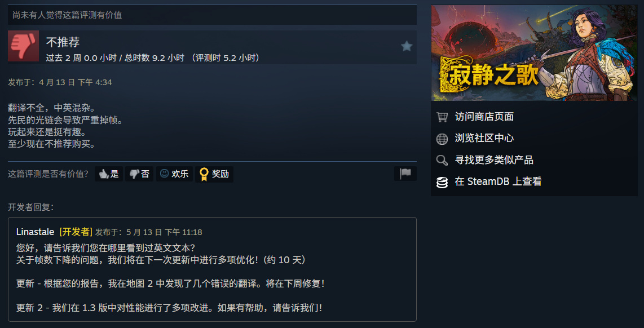Click the flag report icon
This screenshot has width=644, height=328.
click(x=405, y=174)
